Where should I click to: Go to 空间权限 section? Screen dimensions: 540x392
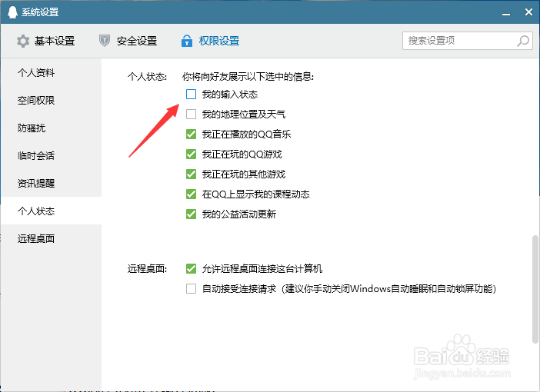pyautogui.click(x=51, y=100)
